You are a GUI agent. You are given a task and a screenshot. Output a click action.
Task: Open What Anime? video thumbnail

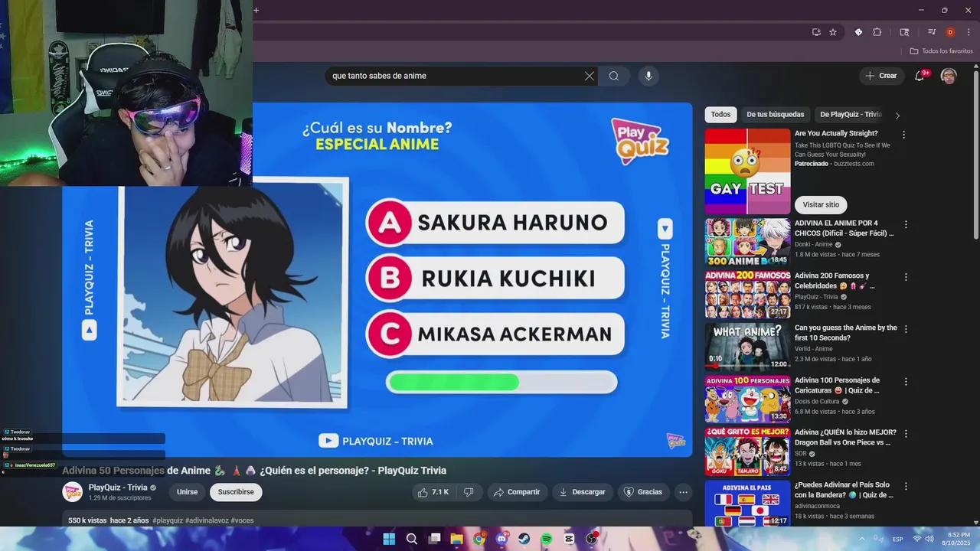pos(747,346)
